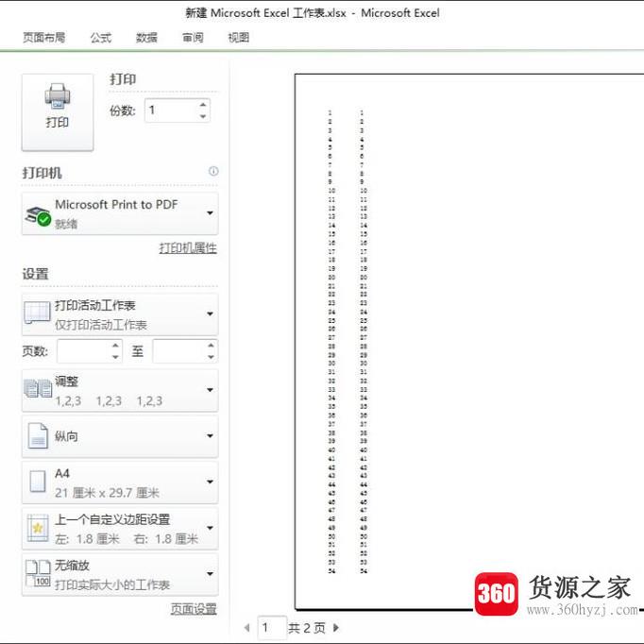Click the collated pages icon

(x=38, y=388)
